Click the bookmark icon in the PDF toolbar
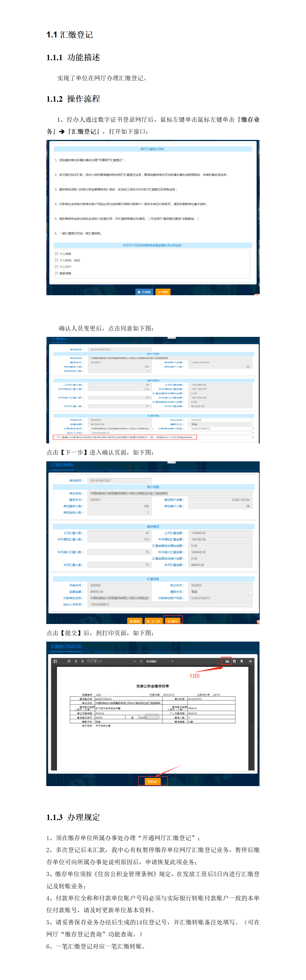This screenshot has height=980, width=306. (x=241, y=661)
